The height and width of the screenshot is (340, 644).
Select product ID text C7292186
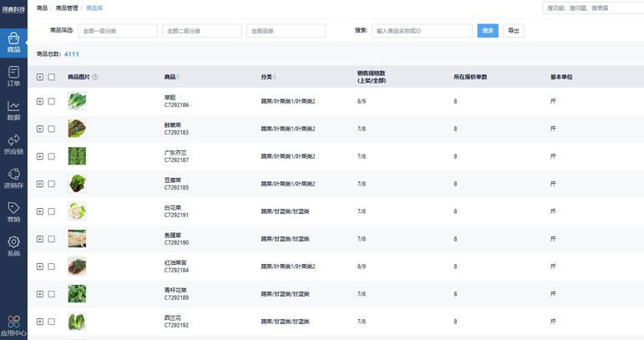click(176, 104)
